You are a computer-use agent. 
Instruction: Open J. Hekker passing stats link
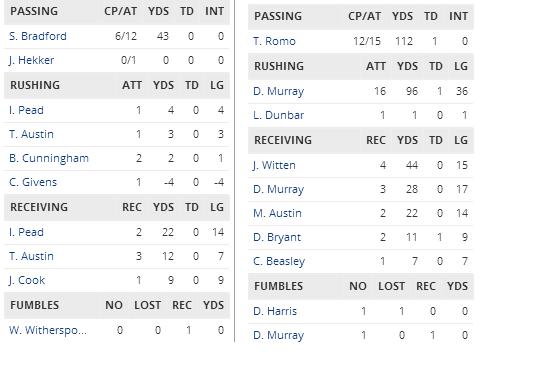tap(32, 60)
